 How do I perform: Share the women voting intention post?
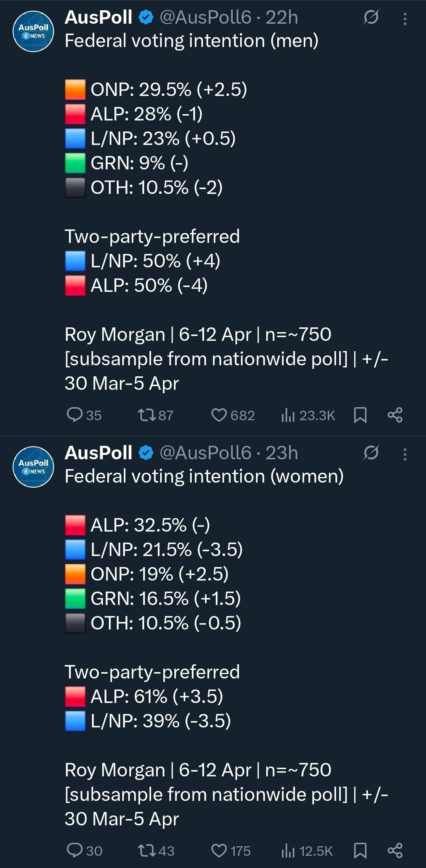pyautogui.click(x=395, y=850)
